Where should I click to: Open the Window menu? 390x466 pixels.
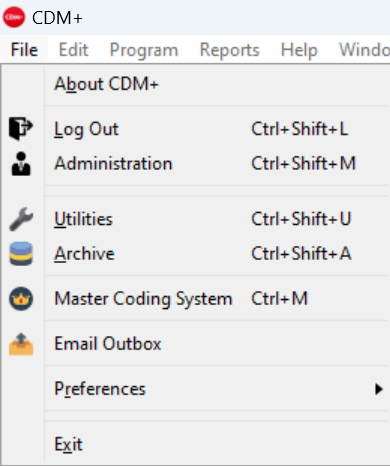(x=364, y=50)
